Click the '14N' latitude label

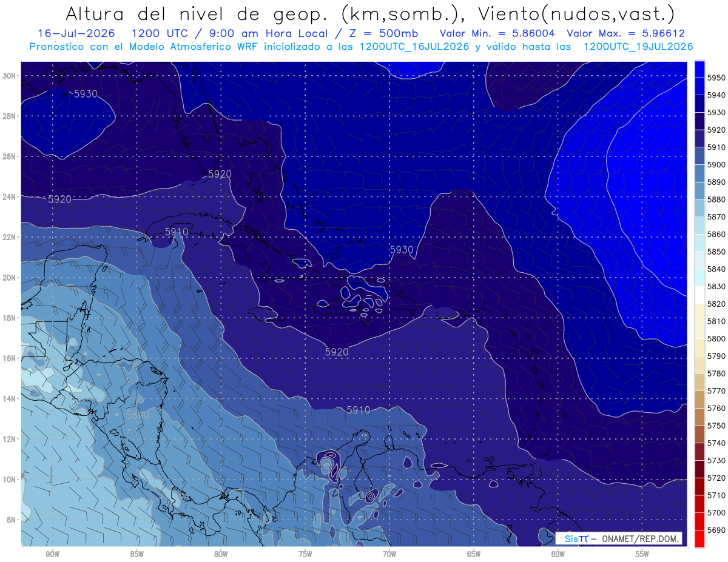coord(9,398)
